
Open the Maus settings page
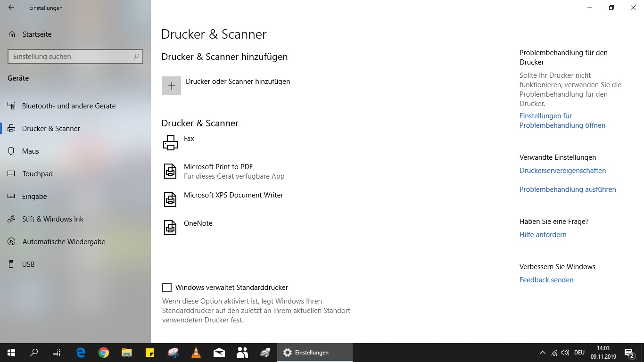[x=75, y=151]
